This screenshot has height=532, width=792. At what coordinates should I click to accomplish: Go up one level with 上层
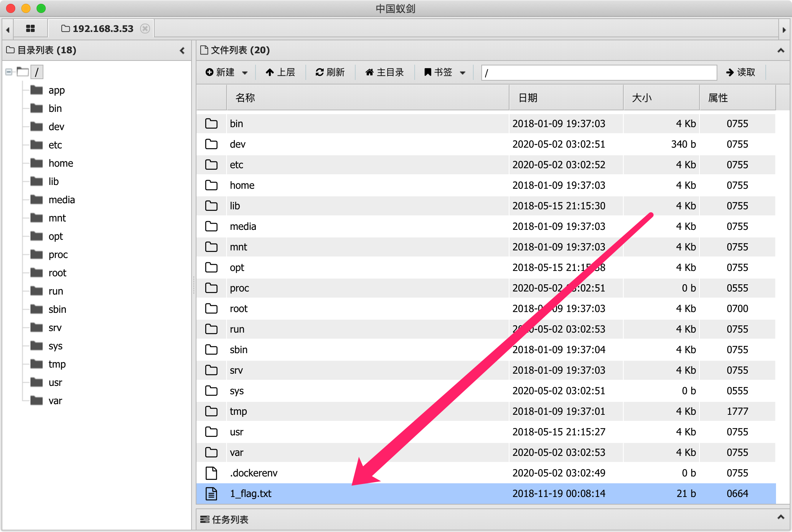(x=281, y=72)
